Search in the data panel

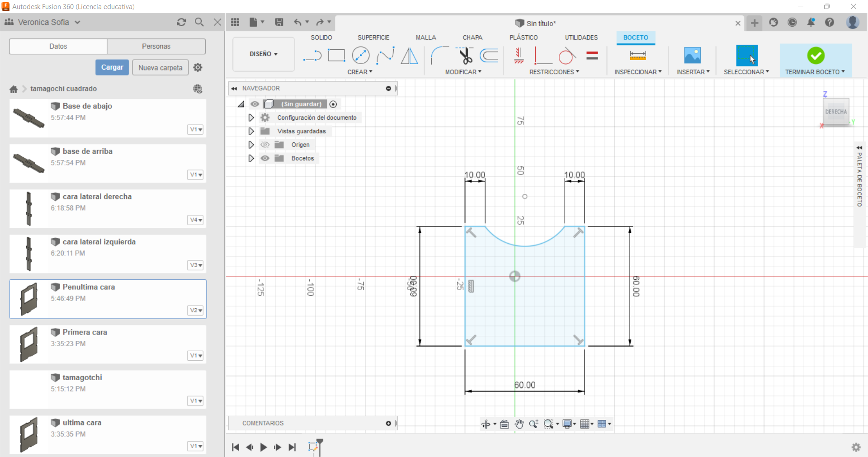(x=199, y=22)
